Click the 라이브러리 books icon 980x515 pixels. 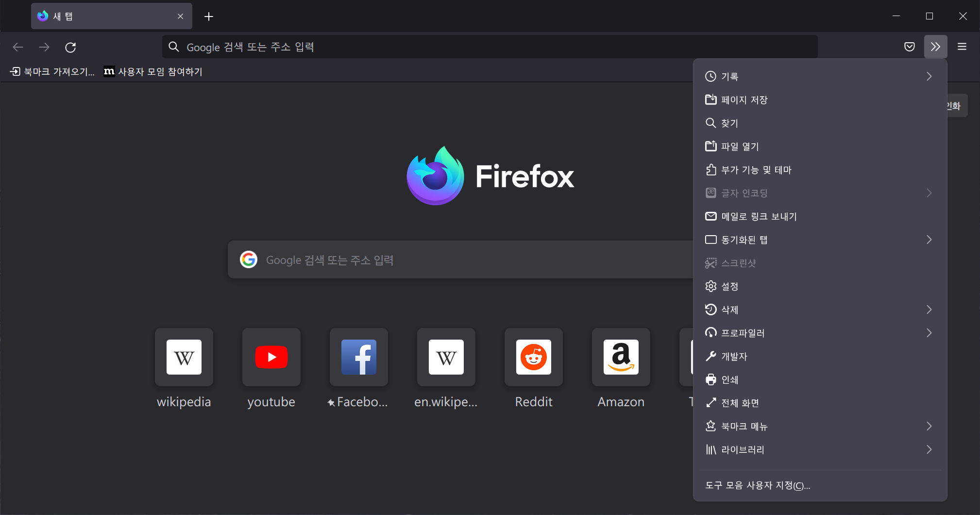click(710, 449)
